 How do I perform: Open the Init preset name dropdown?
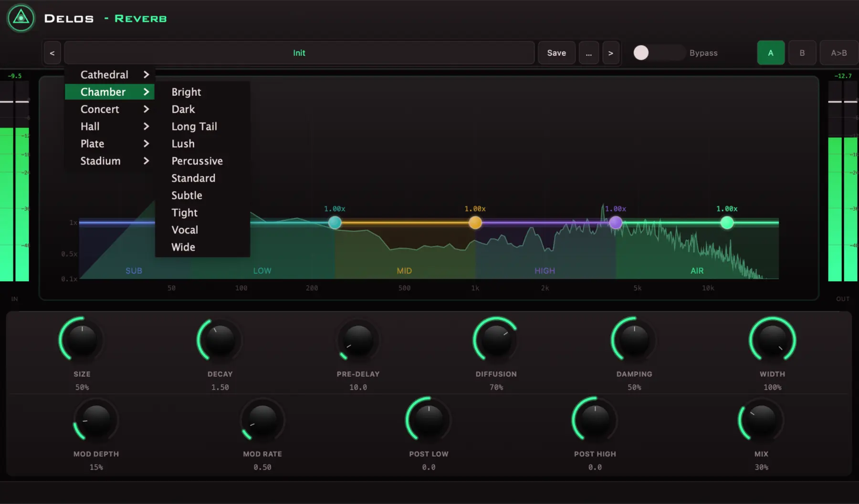click(x=299, y=53)
